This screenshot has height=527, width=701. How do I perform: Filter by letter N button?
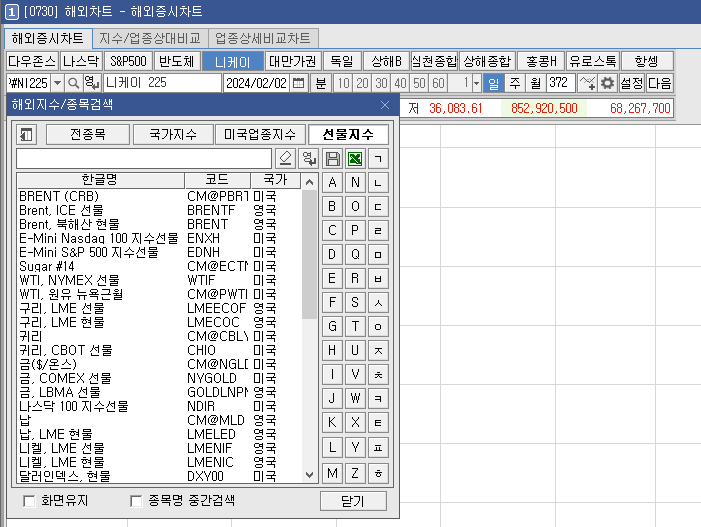click(x=355, y=182)
